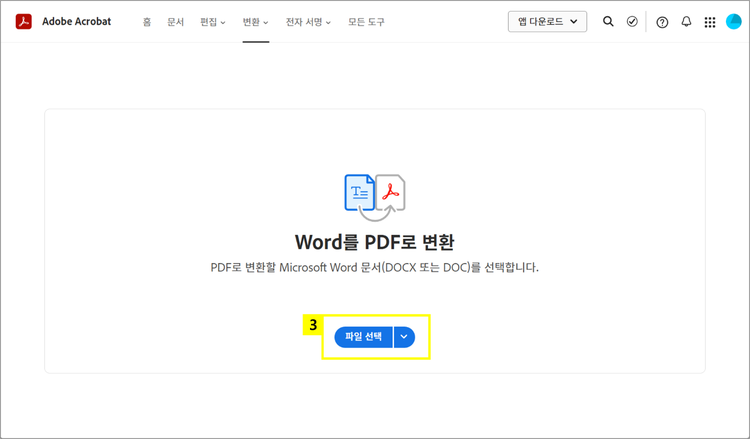Open the search magnifier icon
Viewport: 750px width, 439px height.
[x=608, y=22]
